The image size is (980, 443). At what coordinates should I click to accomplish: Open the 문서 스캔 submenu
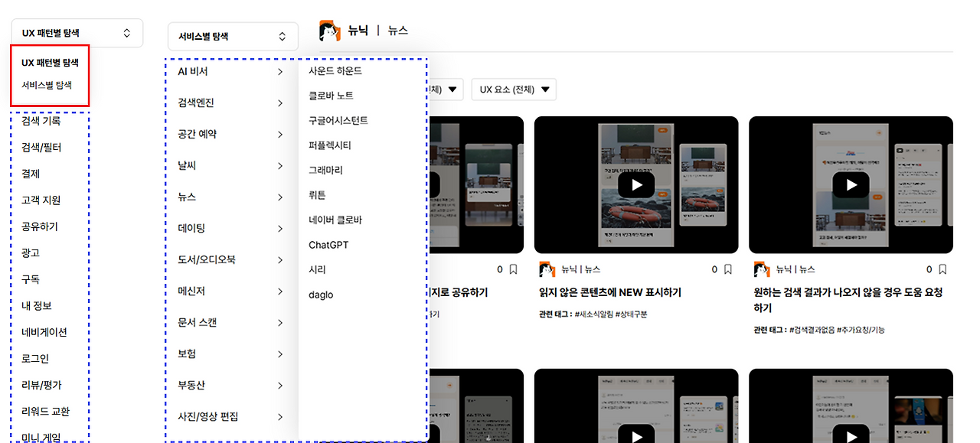pyautogui.click(x=232, y=322)
